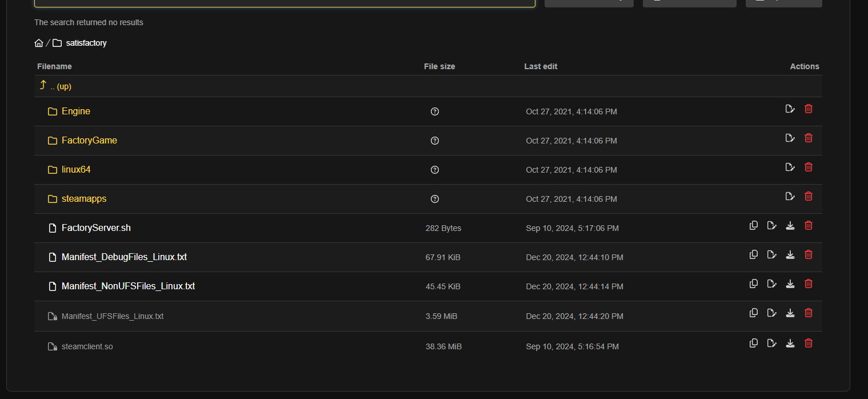Rename the steamapps folder

pyautogui.click(x=790, y=196)
